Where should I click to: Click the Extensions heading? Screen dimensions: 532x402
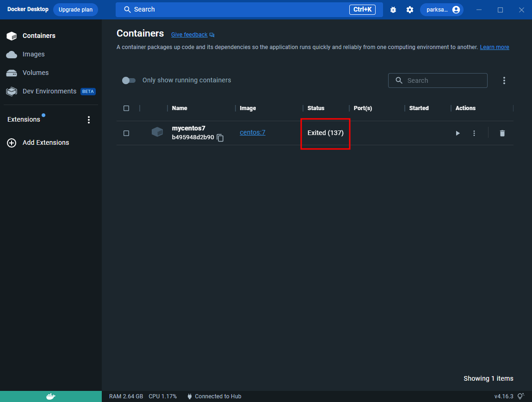tap(24, 119)
